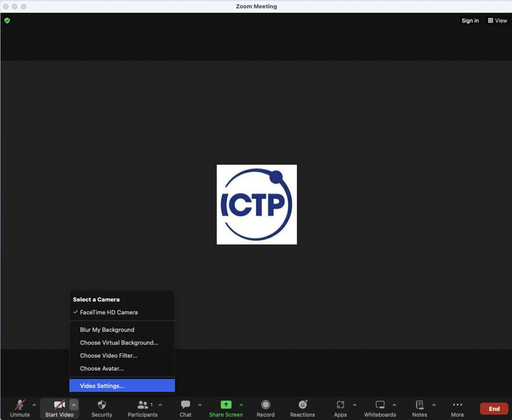
Task: Expand the arrow next to Participants
Action: [x=160, y=405]
